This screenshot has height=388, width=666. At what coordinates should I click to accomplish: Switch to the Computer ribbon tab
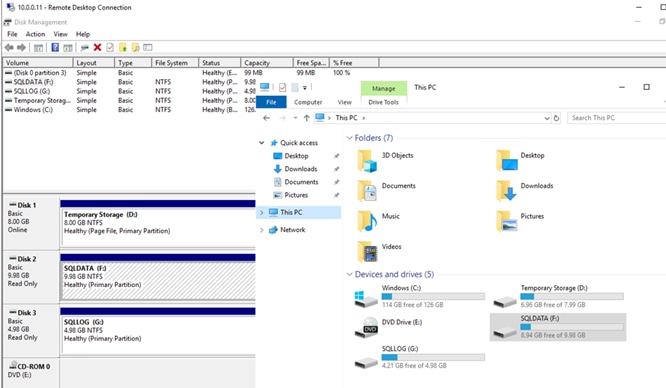pos(308,102)
